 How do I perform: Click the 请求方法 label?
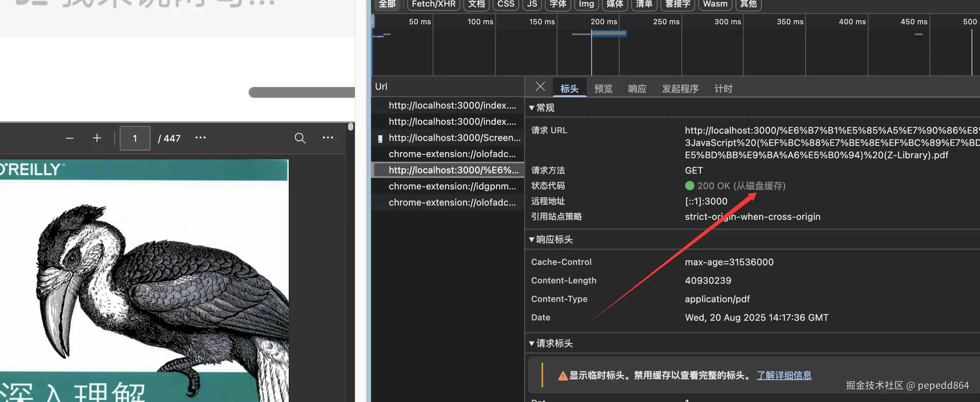(548, 171)
